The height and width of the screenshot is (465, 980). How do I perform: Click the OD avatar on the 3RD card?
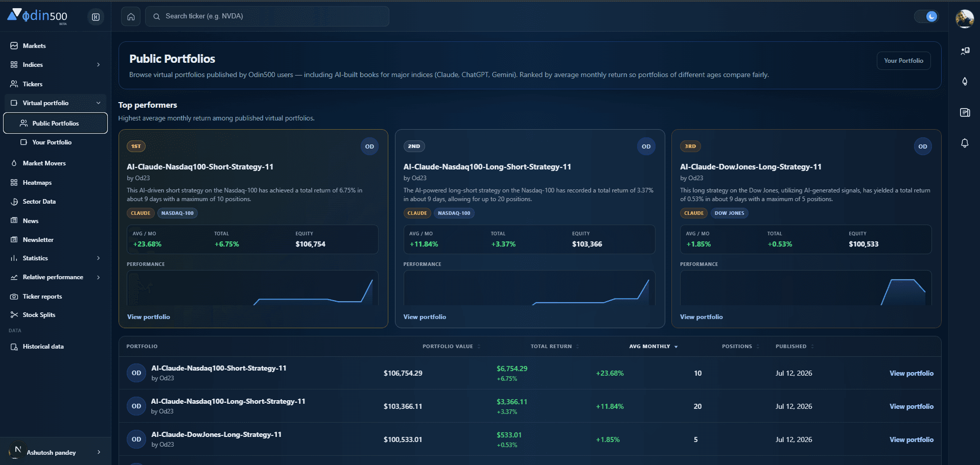click(922, 146)
